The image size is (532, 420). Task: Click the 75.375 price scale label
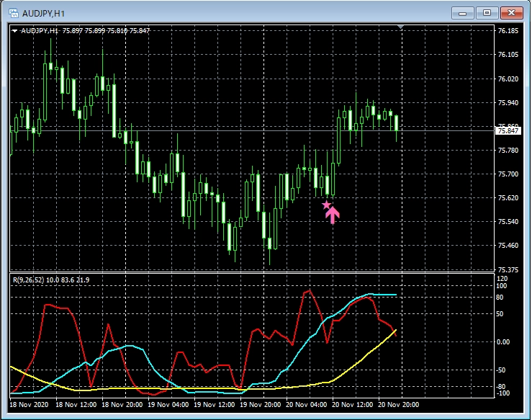[508, 270]
